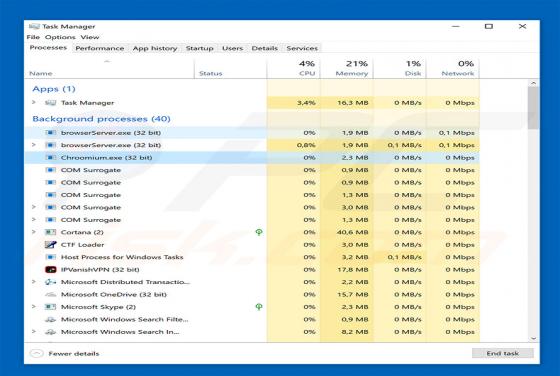Image resolution: width=560 pixels, height=376 pixels.
Task: Click the Cortana (2) process icon
Action: [x=50, y=232]
